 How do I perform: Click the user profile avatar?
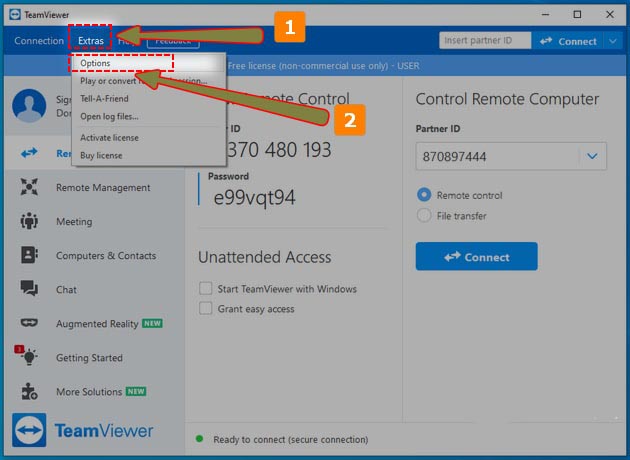tap(29, 106)
